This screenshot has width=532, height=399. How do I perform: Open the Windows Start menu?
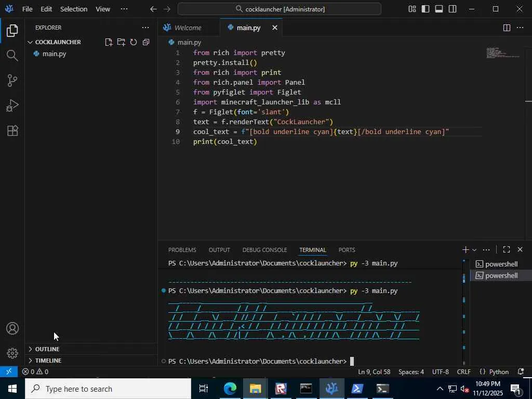12,389
